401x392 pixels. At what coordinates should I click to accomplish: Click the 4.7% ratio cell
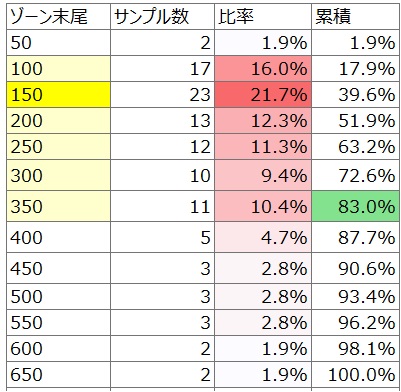(x=263, y=237)
